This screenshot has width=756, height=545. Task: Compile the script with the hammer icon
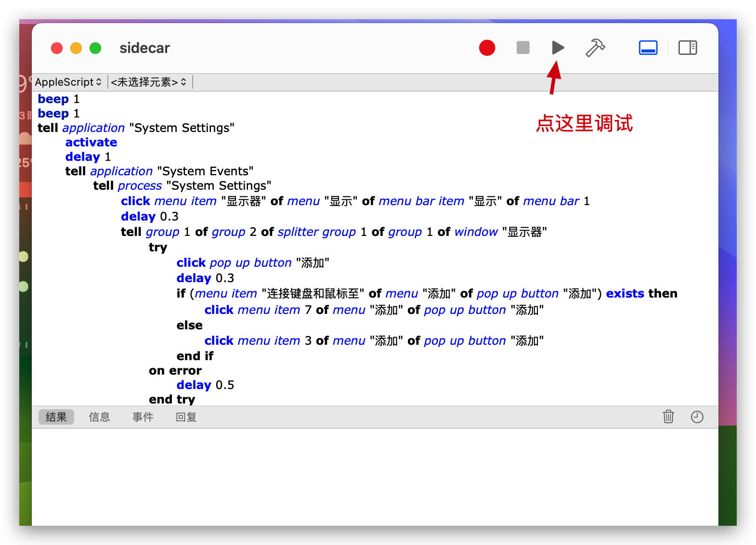coord(595,48)
